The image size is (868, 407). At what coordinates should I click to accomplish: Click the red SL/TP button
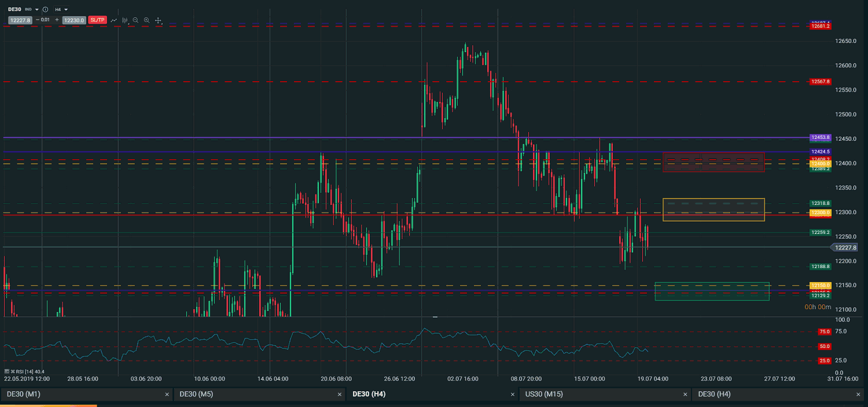point(97,20)
